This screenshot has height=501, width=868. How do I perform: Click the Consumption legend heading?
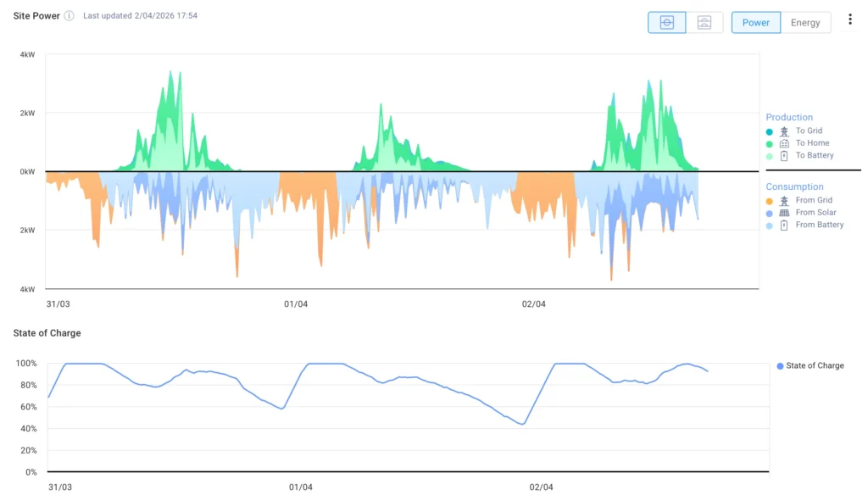click(794, 186)
